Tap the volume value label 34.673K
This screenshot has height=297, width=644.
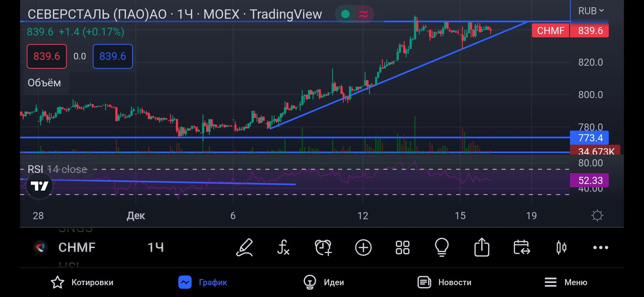[595, 150]
